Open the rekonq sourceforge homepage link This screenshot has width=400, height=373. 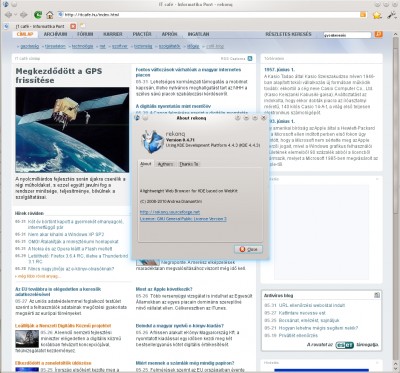[x=170, y=212]
